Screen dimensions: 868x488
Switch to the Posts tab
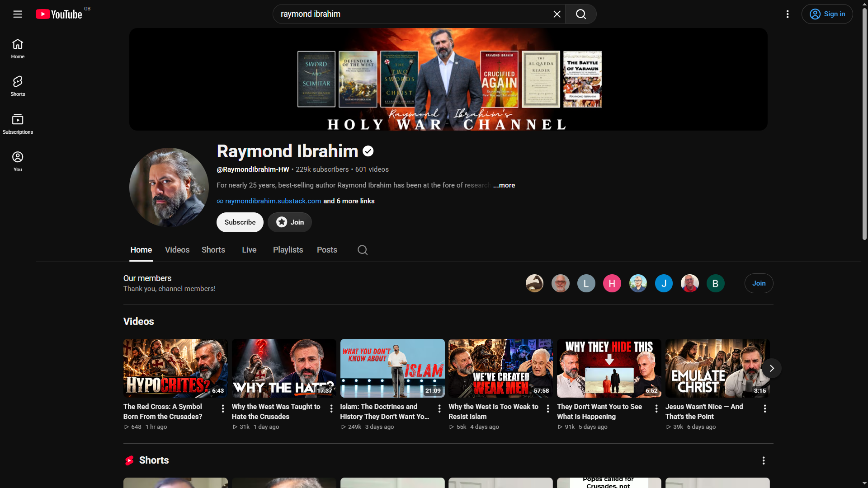click(x=327, y=250)
